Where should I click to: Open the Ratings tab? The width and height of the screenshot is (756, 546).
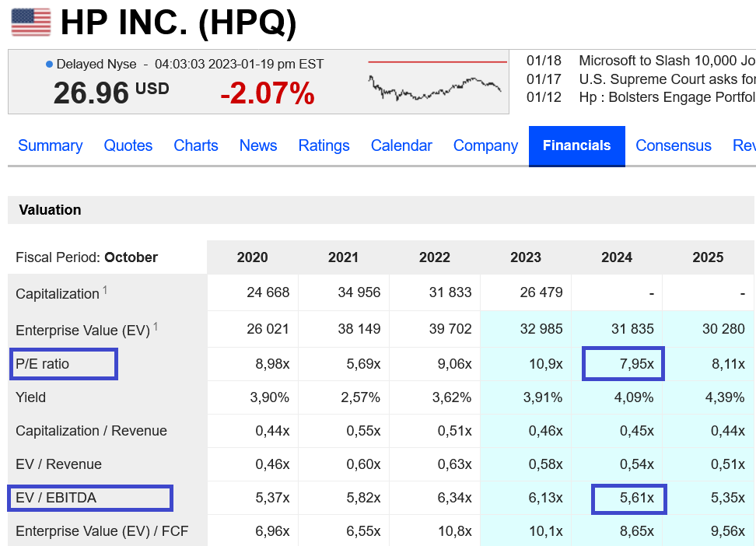[324, 145]
